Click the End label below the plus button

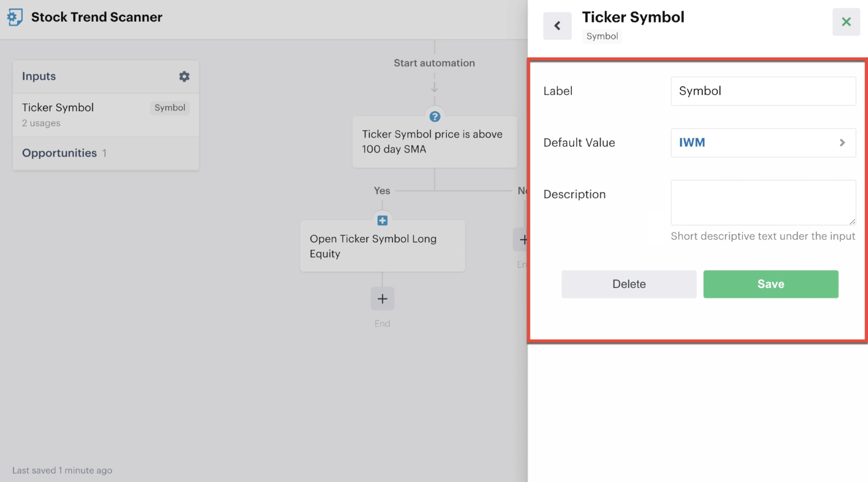pyautogui.click(x=382, y=323)
